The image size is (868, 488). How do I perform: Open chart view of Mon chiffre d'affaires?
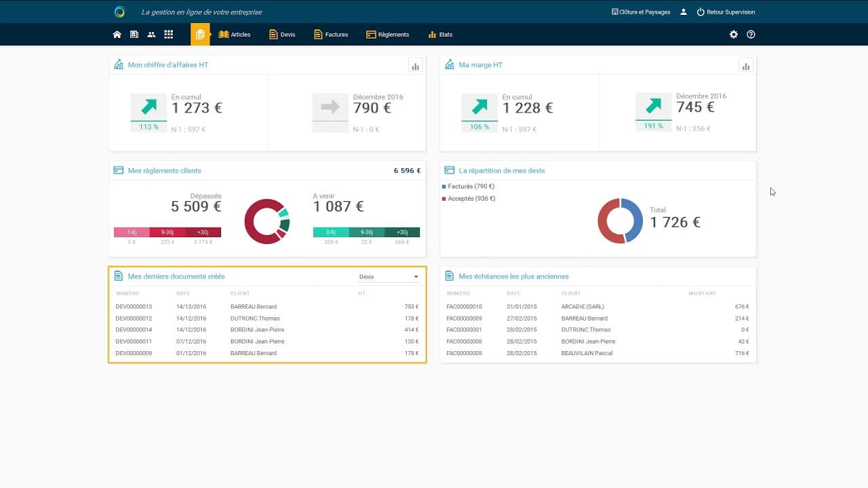(x=415, y=66)
